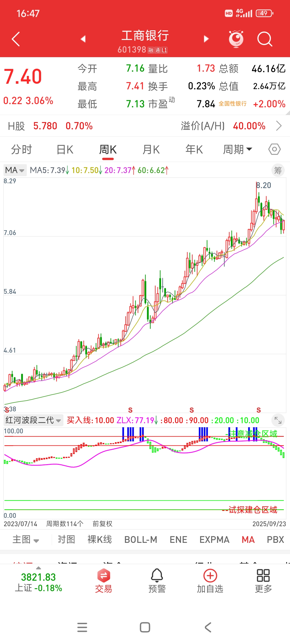Select the 周K tab

click(x=108, y=149)
